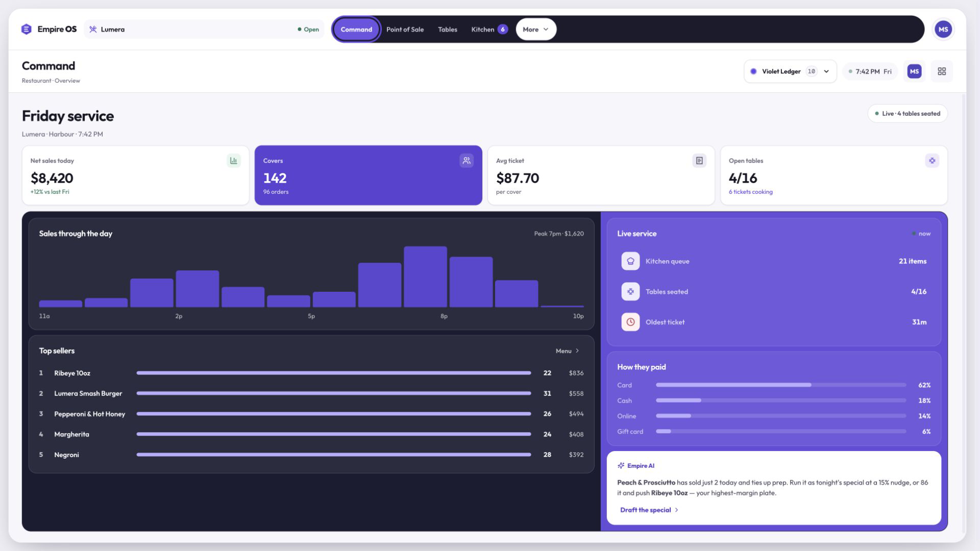The image size is (980, 551).
Task: Select the Open tables card
Action: click(x=834, y=176)
